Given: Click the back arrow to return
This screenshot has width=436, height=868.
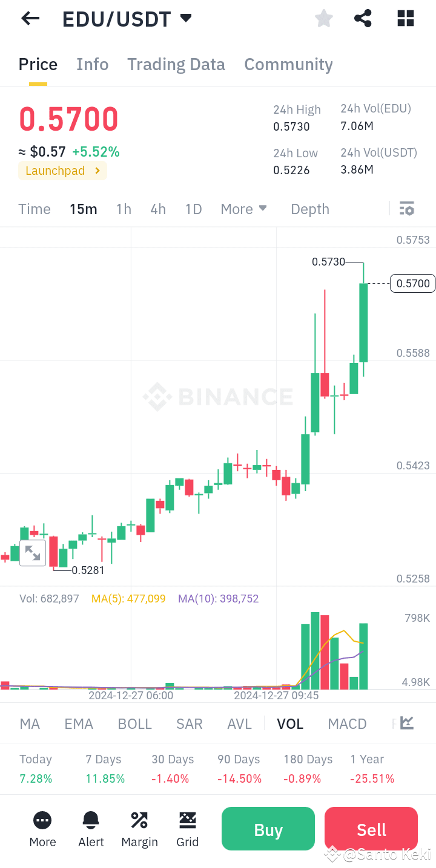Looking at the screenshot, I should tap(29, 18).
